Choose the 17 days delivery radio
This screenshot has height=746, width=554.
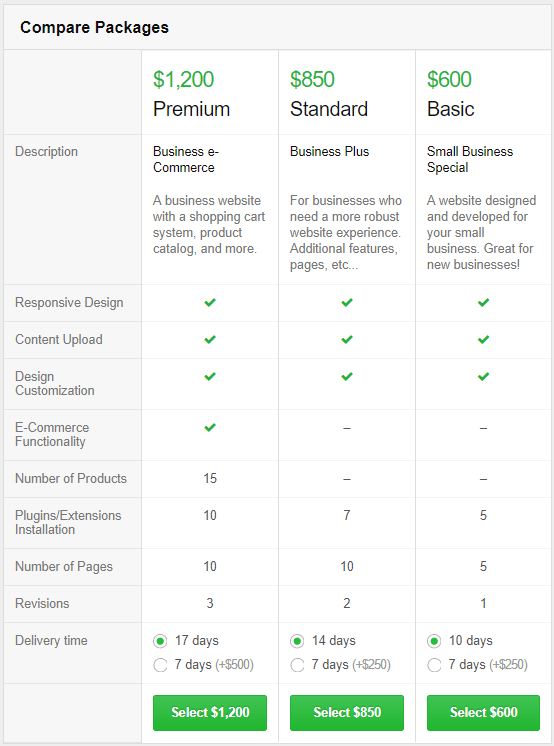coord(160,641)
